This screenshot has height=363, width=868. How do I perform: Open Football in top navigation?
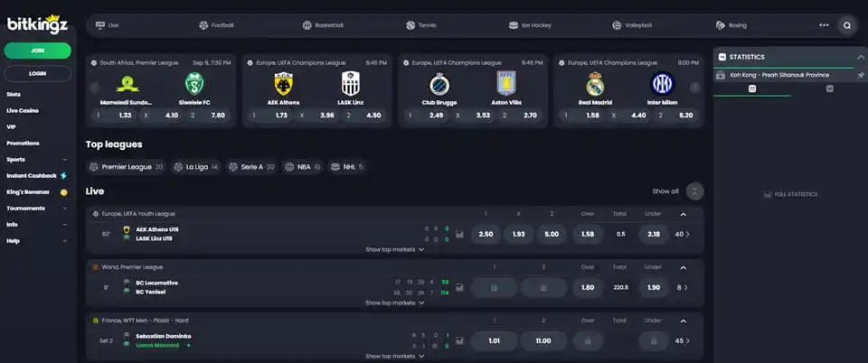tap(216, 25)
